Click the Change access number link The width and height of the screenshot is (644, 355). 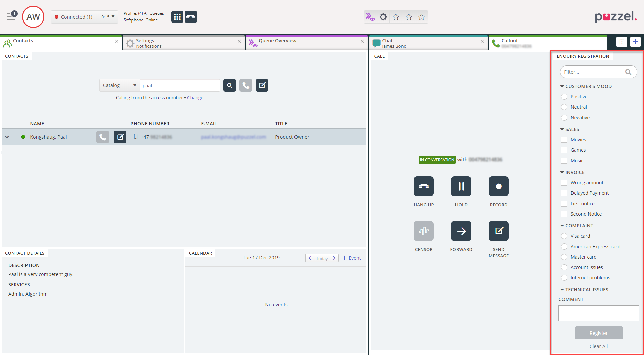pyautogui.click(x=195, y=98)
